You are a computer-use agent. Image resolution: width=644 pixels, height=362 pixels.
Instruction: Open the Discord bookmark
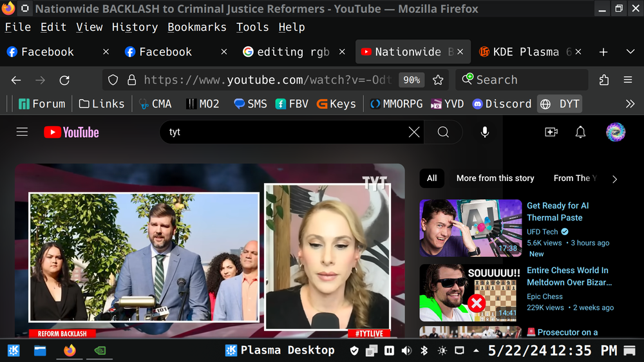[x=502, y=104]
